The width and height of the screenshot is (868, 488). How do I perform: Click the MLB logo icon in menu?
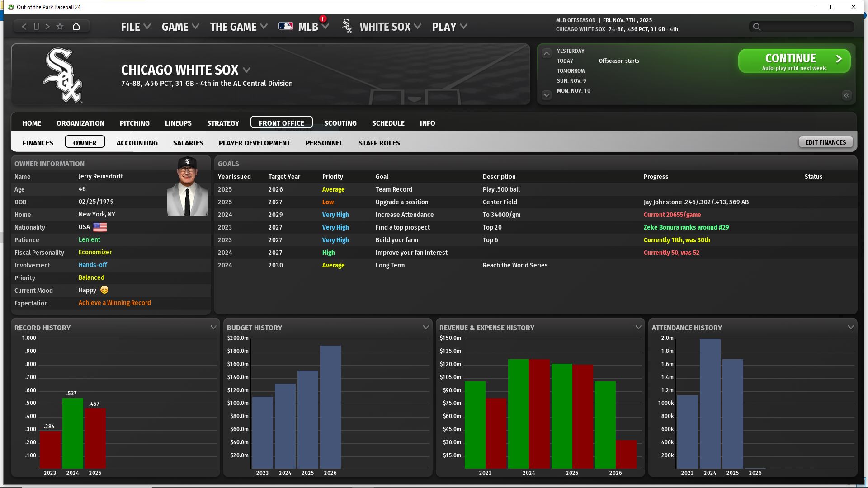[x=285, y=27]
